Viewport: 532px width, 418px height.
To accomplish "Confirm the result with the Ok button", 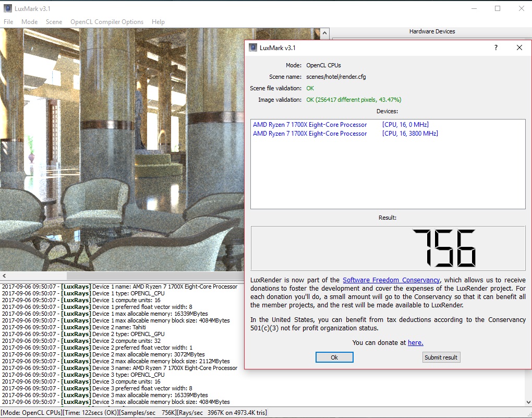I will pos(334,357).
